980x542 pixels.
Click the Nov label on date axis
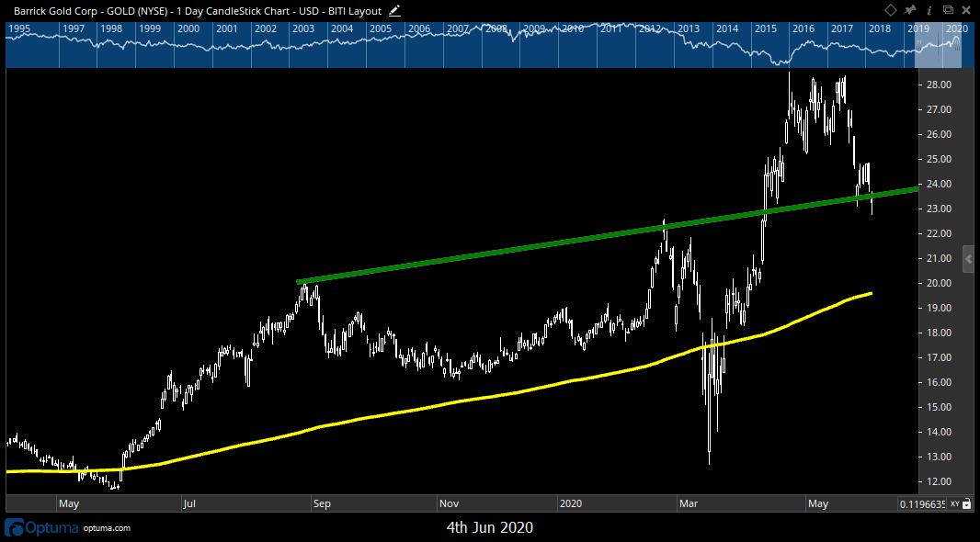449,503
